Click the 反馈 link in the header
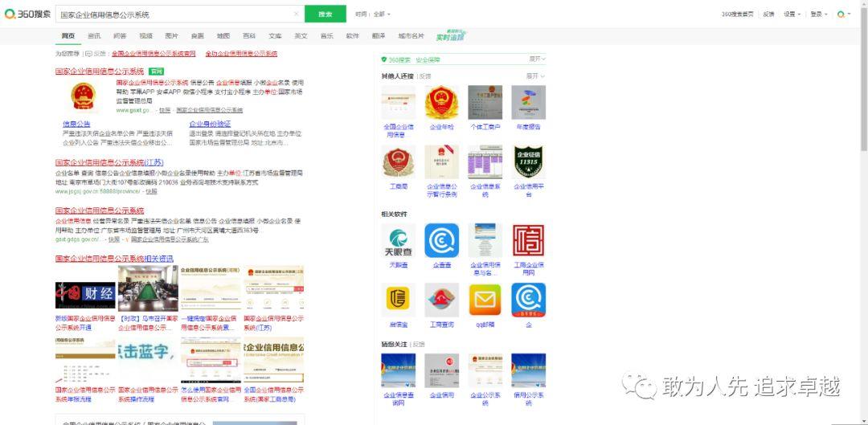Viewport: 868px width, 425px height. (x=768, y=14)
